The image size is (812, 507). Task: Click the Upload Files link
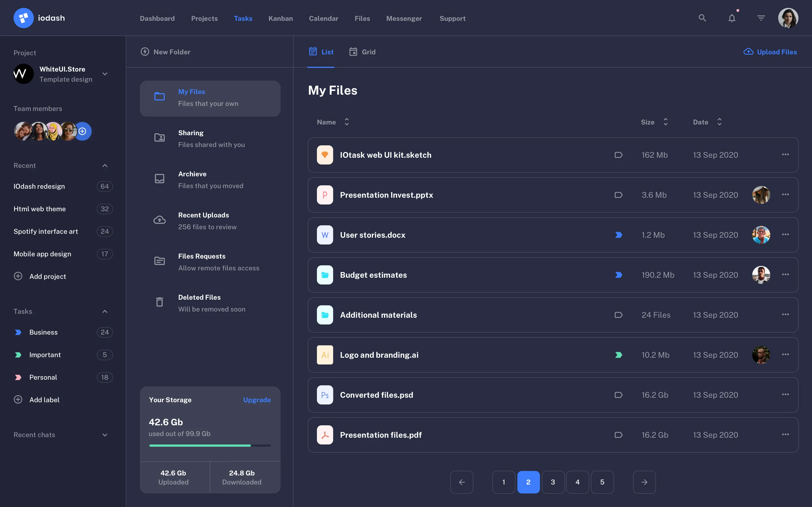[770, 52]
